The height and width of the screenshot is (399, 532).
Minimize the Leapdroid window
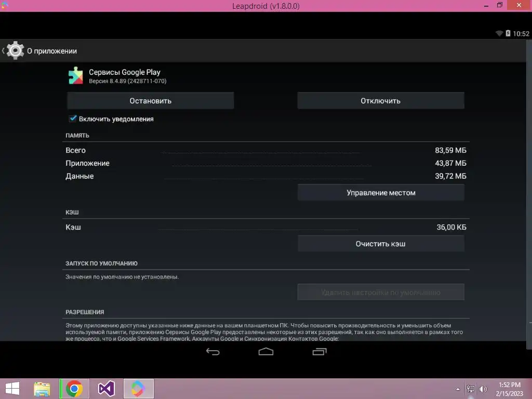pyautogui.click(x=486, y=5)
